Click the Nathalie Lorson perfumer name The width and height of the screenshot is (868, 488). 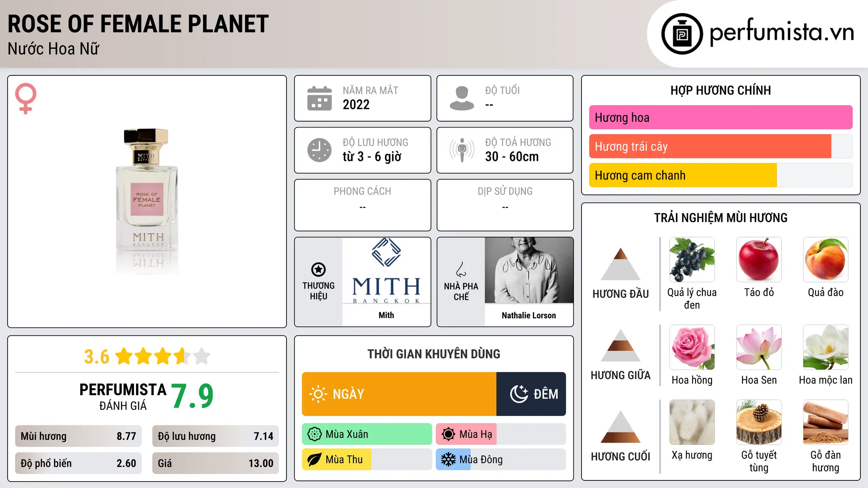pos(529,316)
